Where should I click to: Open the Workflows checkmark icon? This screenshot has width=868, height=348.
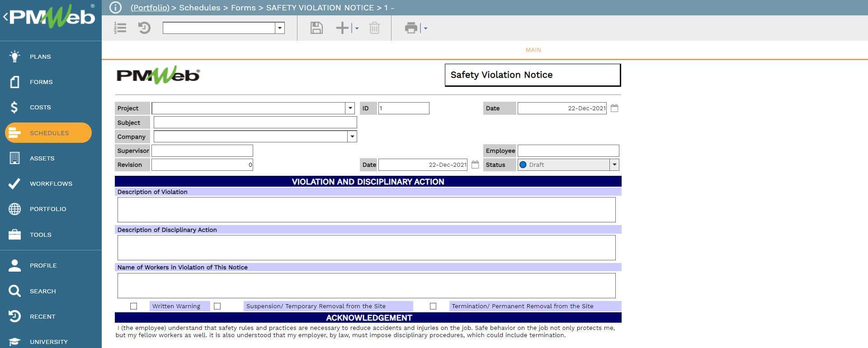(x=14, y=183)
